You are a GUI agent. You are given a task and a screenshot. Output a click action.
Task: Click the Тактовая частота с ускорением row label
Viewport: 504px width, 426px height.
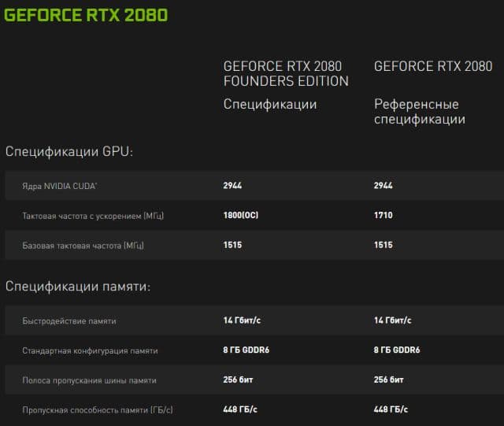tap(93, 216)
